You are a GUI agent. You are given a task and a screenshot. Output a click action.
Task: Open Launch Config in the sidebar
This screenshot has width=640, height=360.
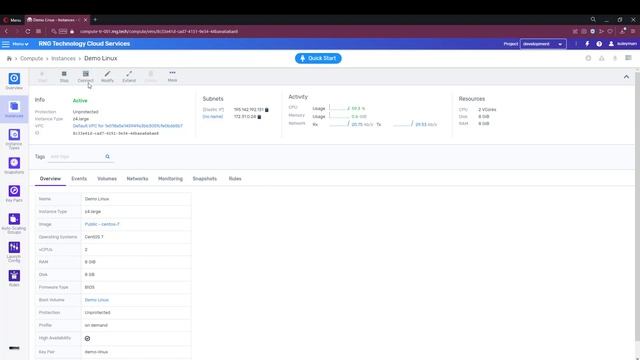pos(14,251)
